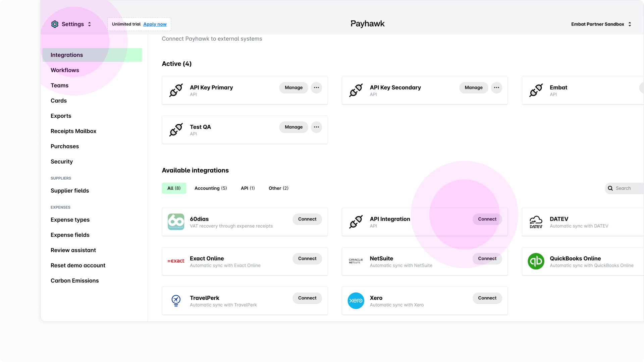Viewport: 644px width, 362px height.
Task: Open more options menu for Test QA
Action: [316, 127]
